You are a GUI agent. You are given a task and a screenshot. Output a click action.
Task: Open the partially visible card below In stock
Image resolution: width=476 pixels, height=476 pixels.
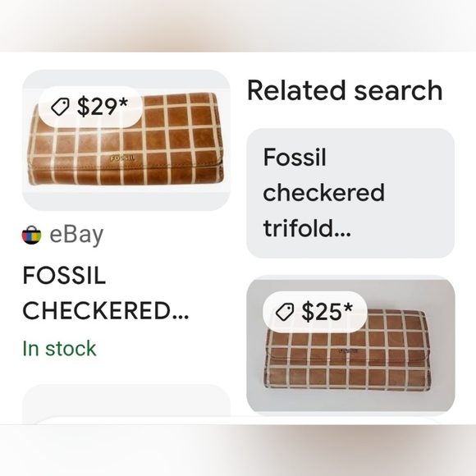coord(126,404)
